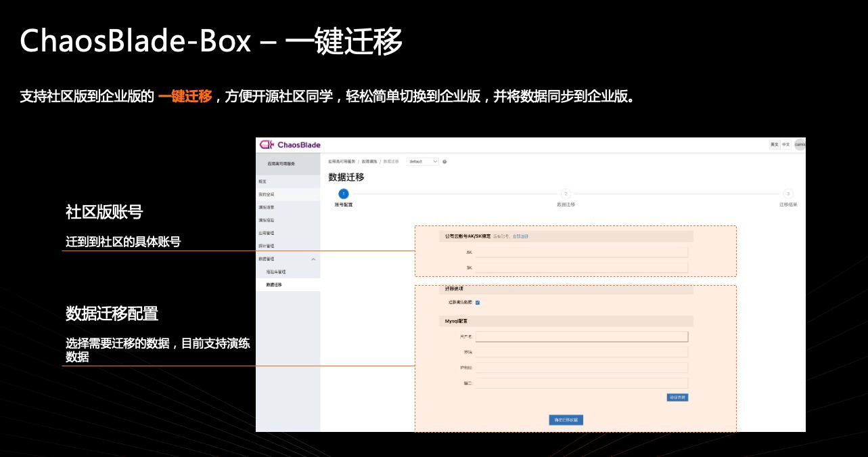The height and width of the screenshot is (457, 868).
Task: Click the blue test connection button
Action: pyautogui.click(x=677, y=397)
